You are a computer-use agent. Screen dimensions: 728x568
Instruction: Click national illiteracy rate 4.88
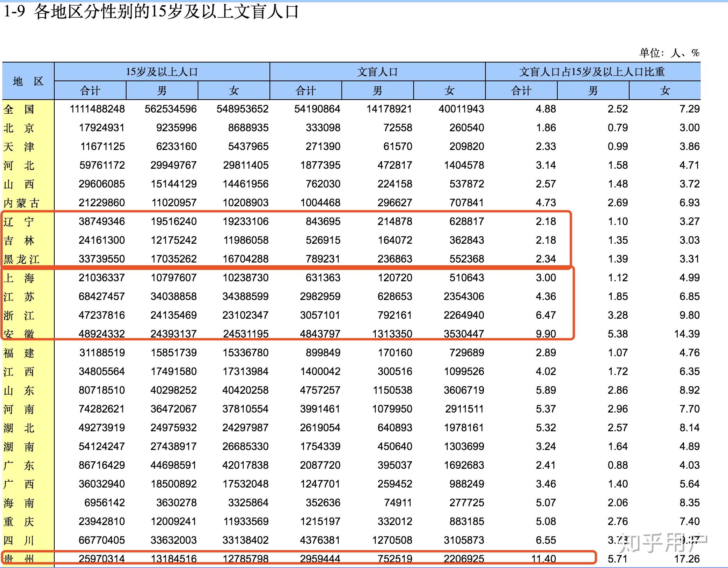coord(546,109)
